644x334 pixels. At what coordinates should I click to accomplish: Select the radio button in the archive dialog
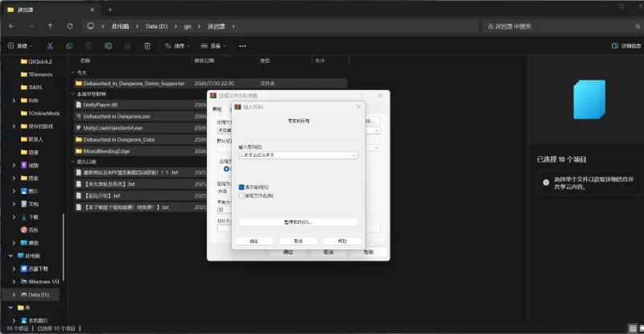click(x=226, y=169)
